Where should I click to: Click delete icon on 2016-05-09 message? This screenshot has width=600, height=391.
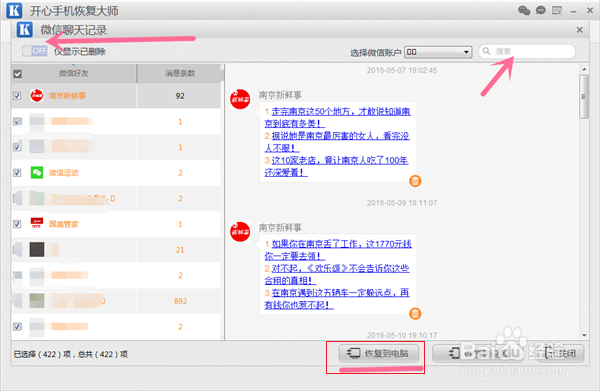click(x=415, y=313)
